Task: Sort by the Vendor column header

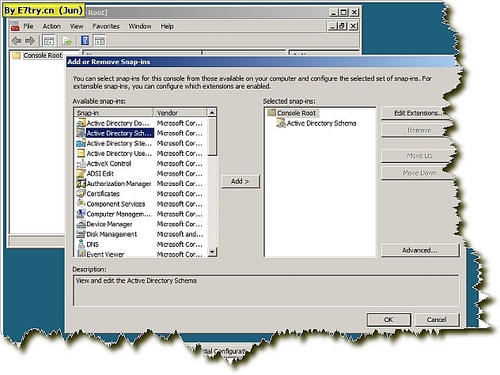Action: pyautogui.click(x=180, y=113)
